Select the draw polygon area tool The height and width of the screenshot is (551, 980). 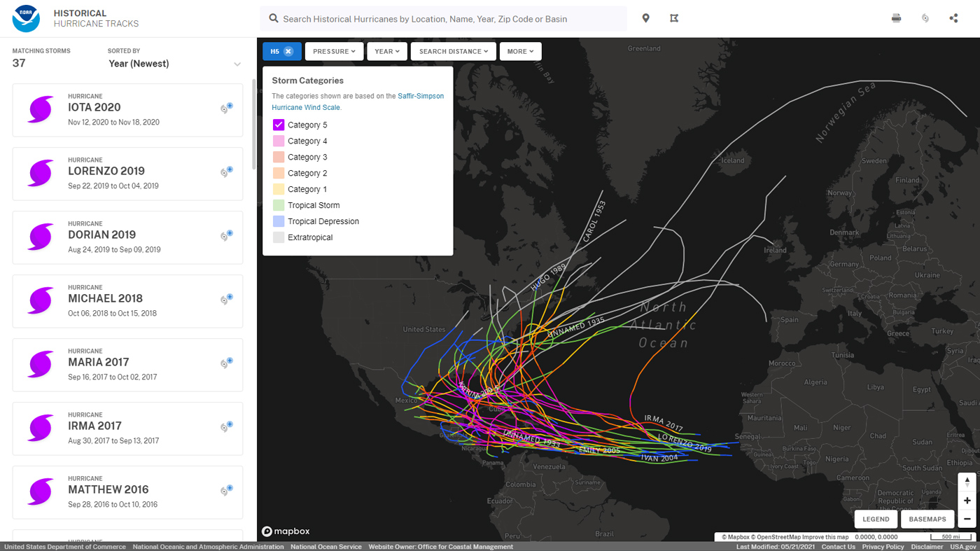(x=674, y=18)
